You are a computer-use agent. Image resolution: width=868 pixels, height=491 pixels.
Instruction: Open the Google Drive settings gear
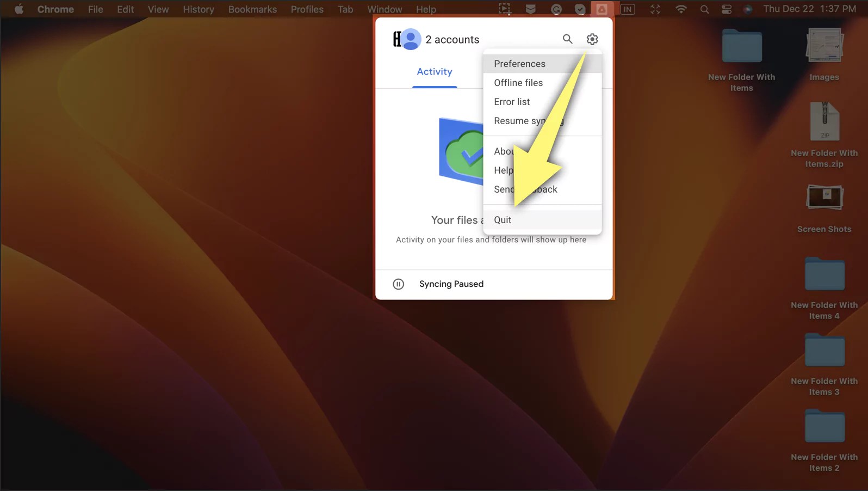(592, 39)
